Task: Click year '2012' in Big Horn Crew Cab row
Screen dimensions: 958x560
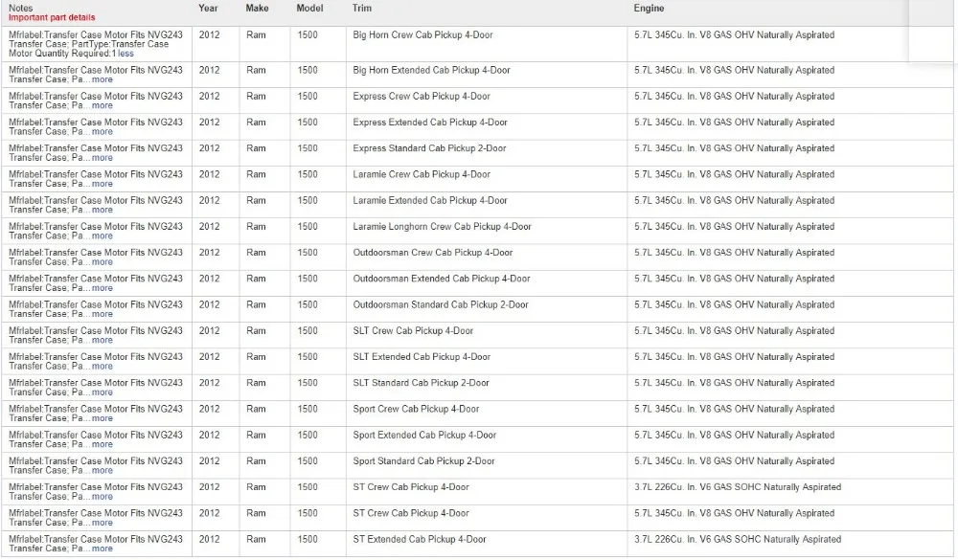Action: coord(209,35)
